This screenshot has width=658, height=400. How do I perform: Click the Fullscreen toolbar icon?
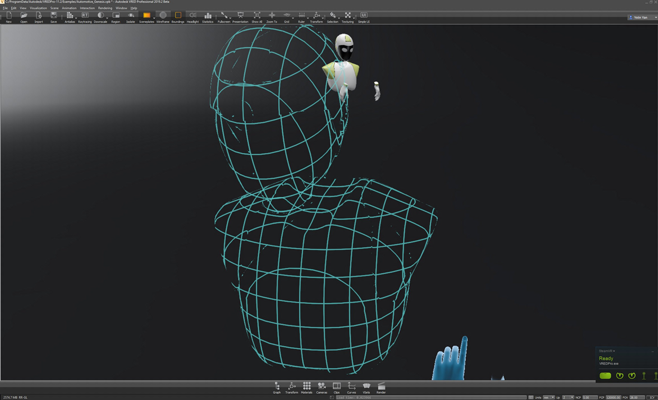click(224, 16)
